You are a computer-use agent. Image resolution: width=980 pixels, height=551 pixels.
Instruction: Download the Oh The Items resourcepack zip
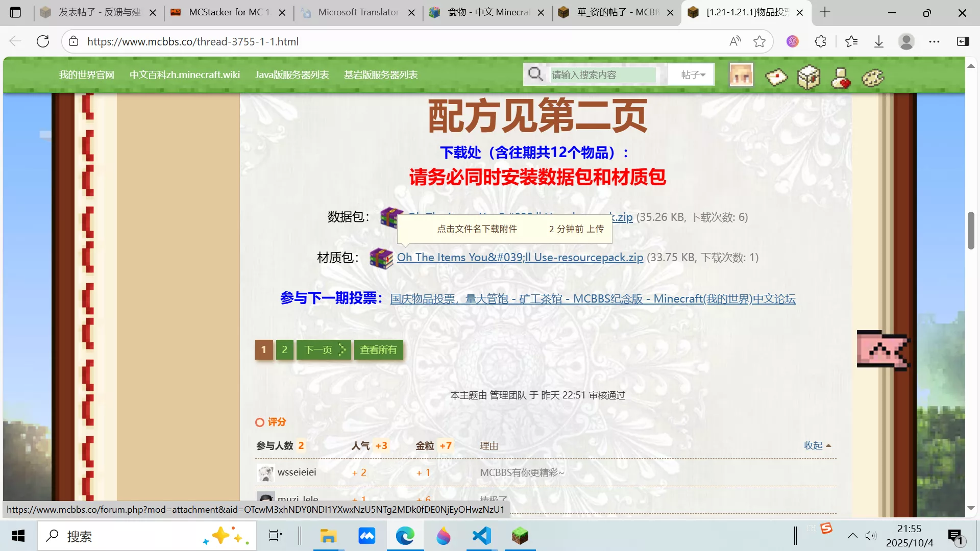point(520,258)
